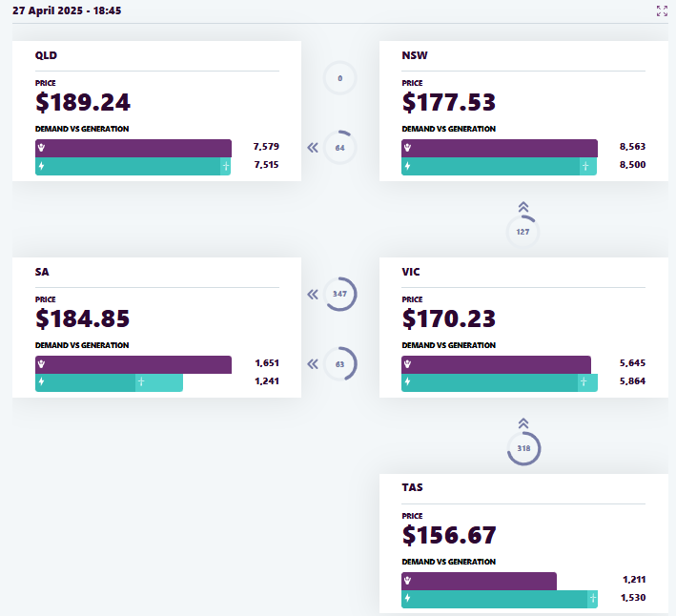
Task: Click the up double-chevron above the 318 flow
Action: (523, 423)
